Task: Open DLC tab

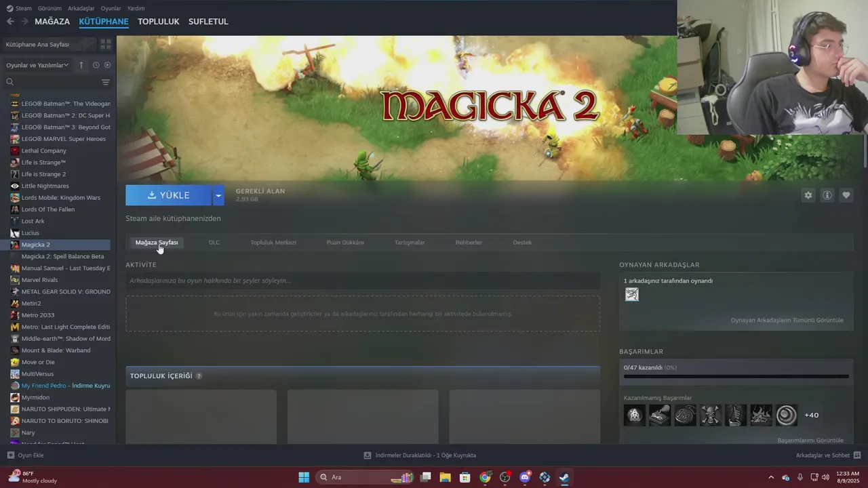Action: 214,242
